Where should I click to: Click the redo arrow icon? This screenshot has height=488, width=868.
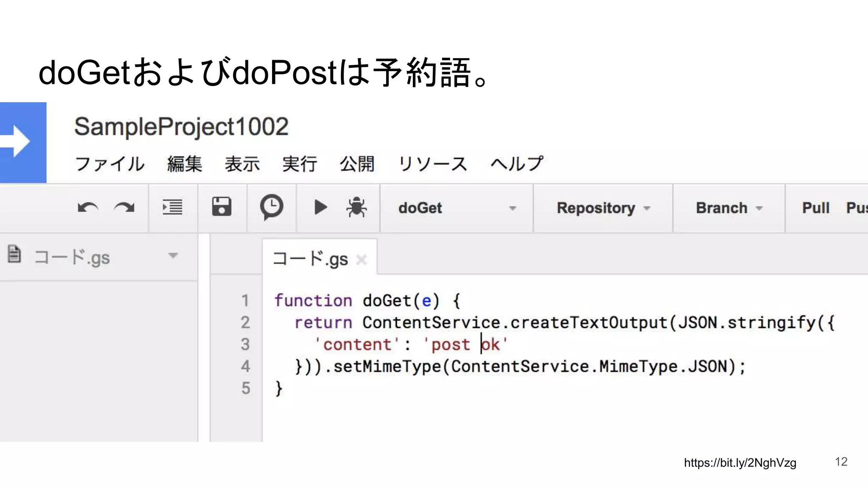(x=124, y=208)
